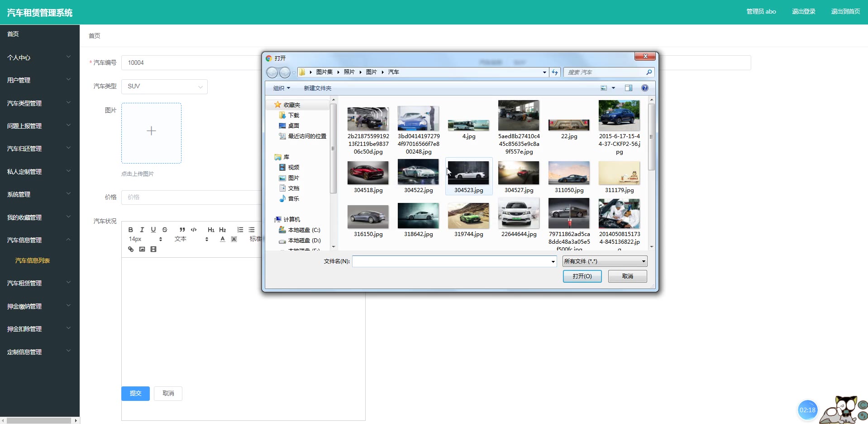The height and width of the screenshot is (424, 868).
Task: Click the refresh icon beside address bar
Action: [x=555, y=72]
